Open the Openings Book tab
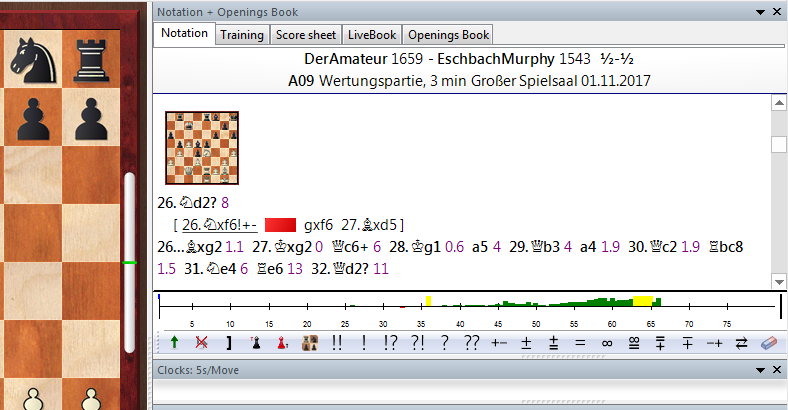 [448, 35]
